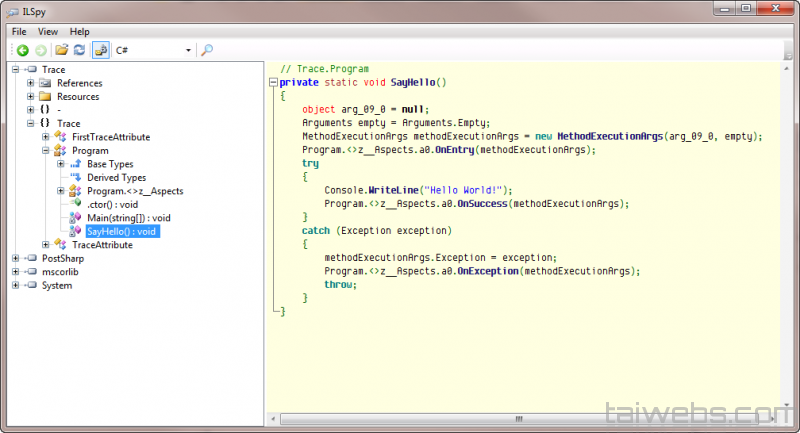Expand the PostSharp assembly node
The width and height of the screenshot is (800, 433).
point(16,259)
